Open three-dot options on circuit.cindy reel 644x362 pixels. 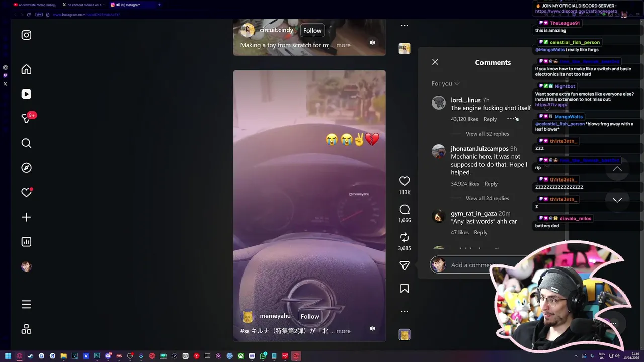pyautogui.click(x=405, y=25)
